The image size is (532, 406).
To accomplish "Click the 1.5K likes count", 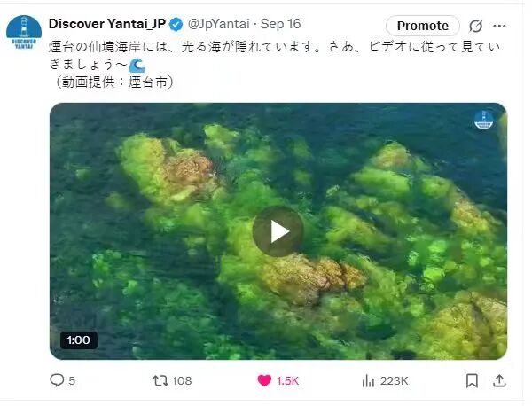I will coord(287,381).
